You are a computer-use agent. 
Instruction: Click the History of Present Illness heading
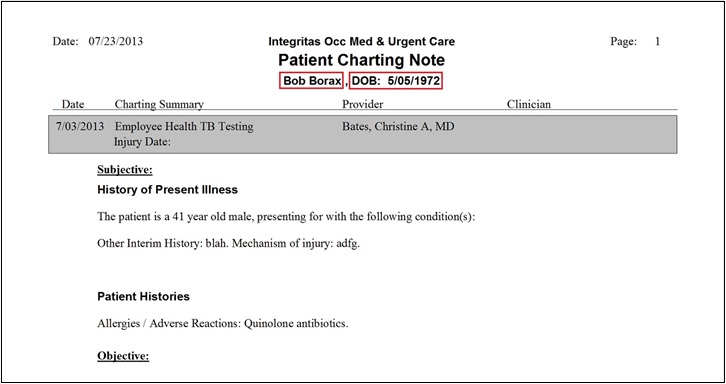pyautogui.click(x=168, y=189)
